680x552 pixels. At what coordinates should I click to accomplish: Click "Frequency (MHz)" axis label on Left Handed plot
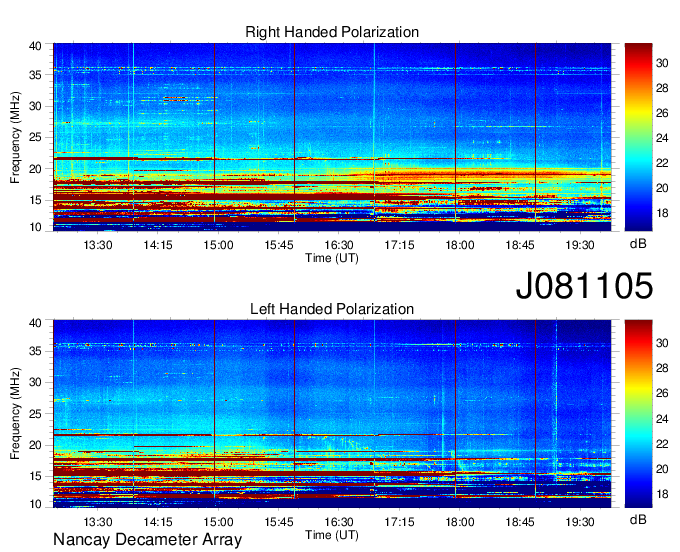15,414
